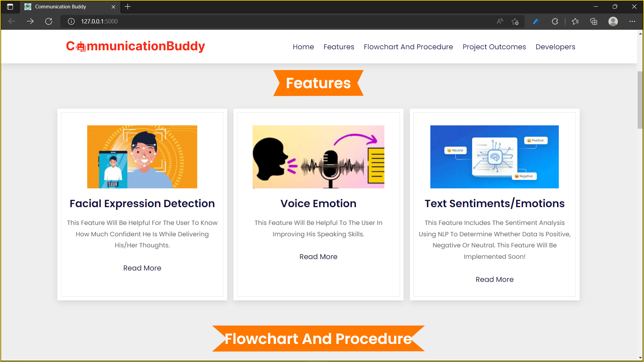Click the page vertical scrollbar thumb

click(x=640, y=100)
